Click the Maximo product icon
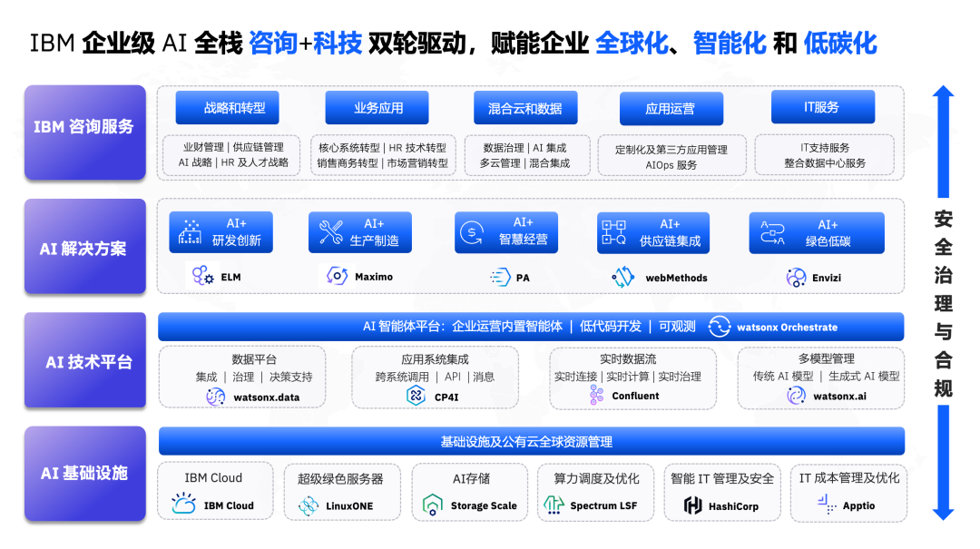The width and height of the screenshot is (980, 549). [337, 276]
